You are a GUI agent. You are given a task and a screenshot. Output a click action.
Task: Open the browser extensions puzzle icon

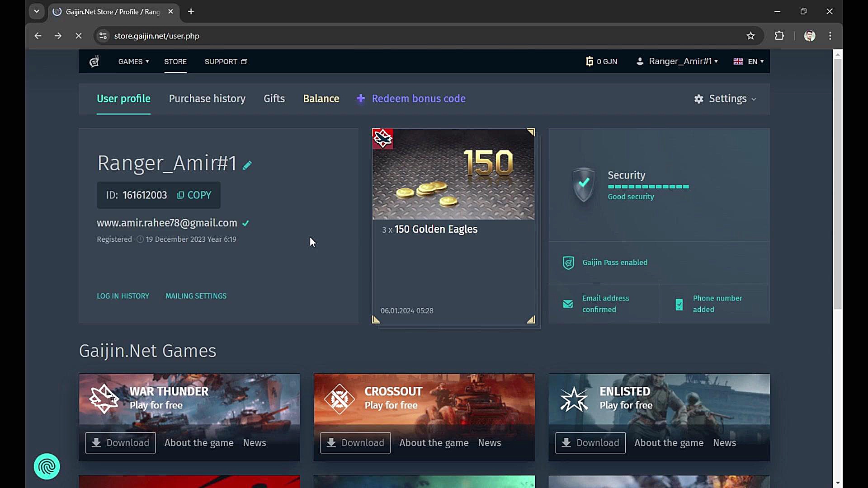click(x=779, y=36)
